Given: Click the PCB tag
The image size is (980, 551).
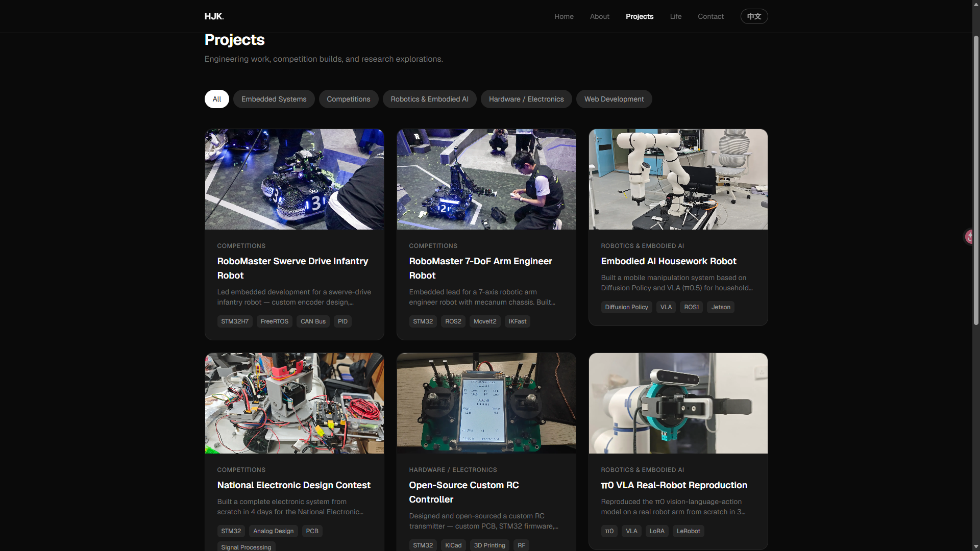Looking at the screenshot, I should [x=312, y=531].
